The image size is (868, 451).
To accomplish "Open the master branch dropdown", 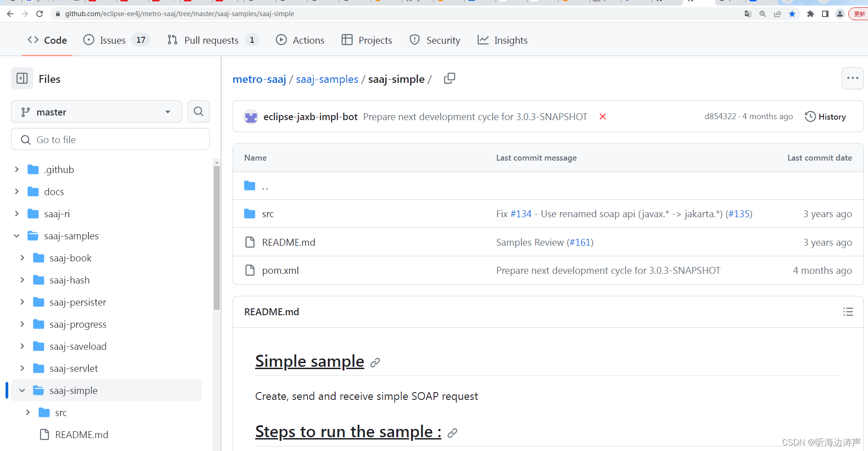I will (97, 112).
